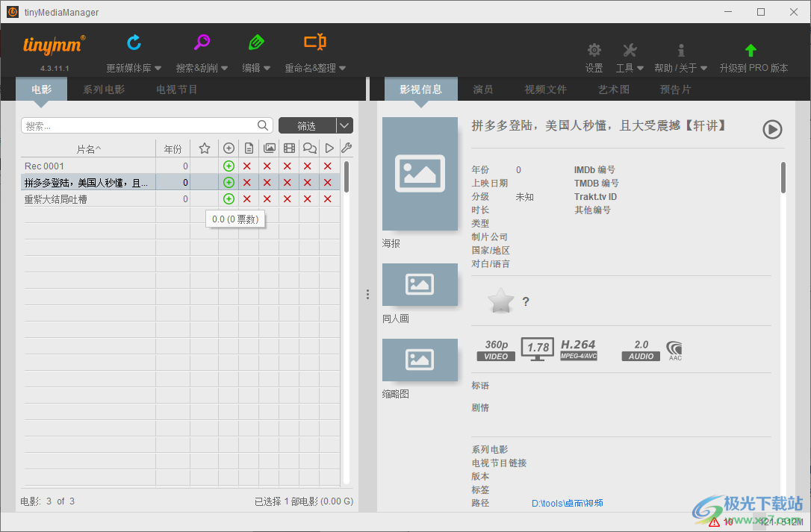Click the panel splitter dots handle
This screenshot has width=811, height=532.
[367, 294]
